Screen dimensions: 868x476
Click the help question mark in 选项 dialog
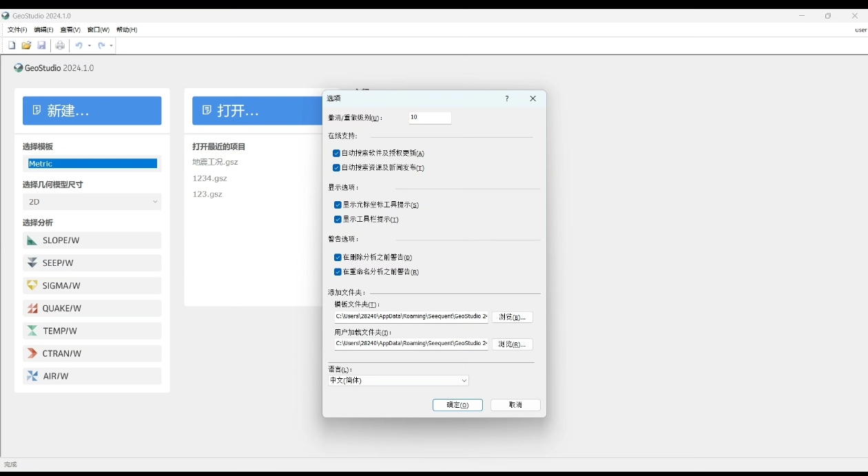pyautogui.click(x=507, y=99)
